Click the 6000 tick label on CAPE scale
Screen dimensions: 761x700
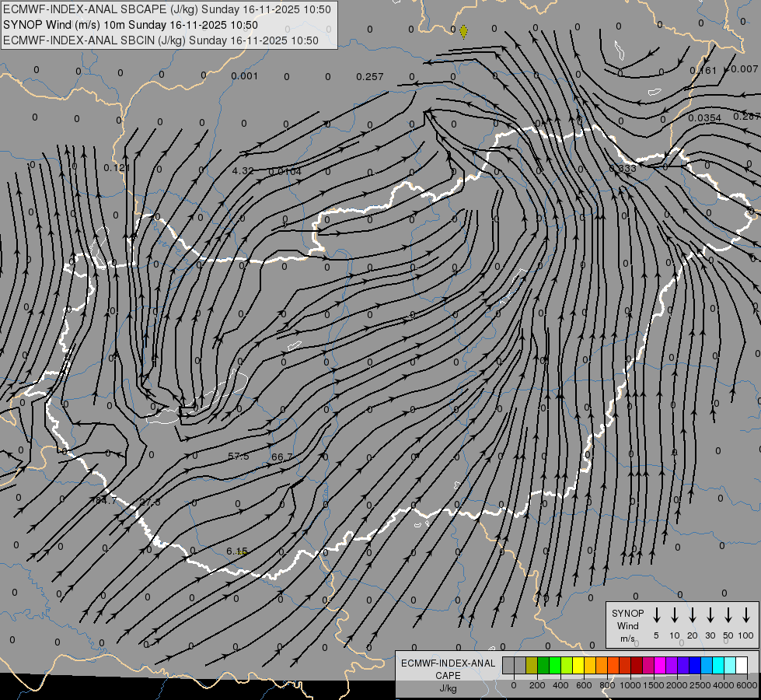[x=747, y=685]
